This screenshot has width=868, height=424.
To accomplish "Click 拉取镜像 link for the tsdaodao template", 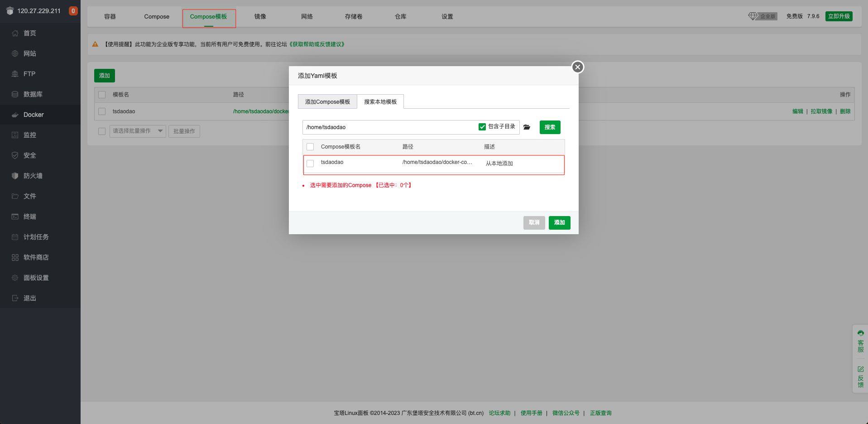I will [822, 111].
